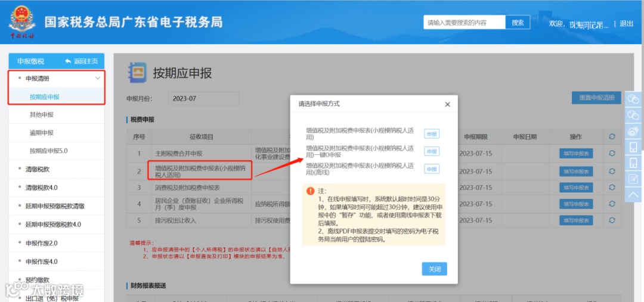Click the 国家税务总局广东省电子税务局 title
644x302 pixels.
(x=134, y=22)
